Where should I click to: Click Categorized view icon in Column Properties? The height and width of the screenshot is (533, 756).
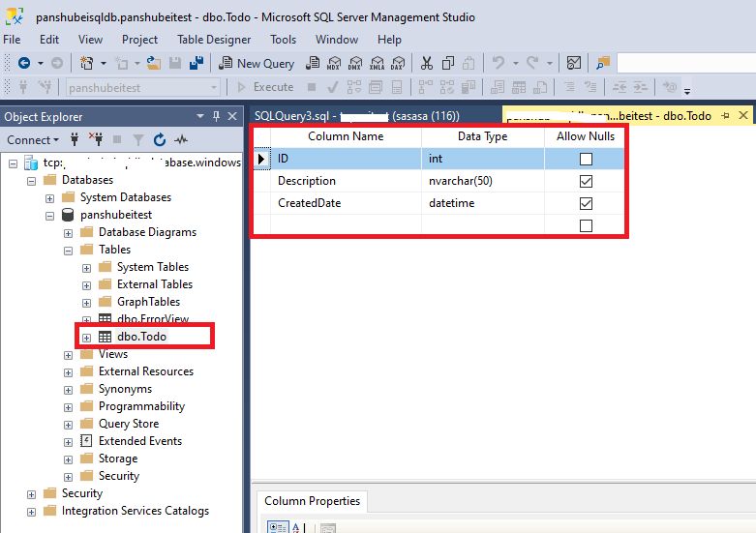pyautogui.click(x=278, y=528)
